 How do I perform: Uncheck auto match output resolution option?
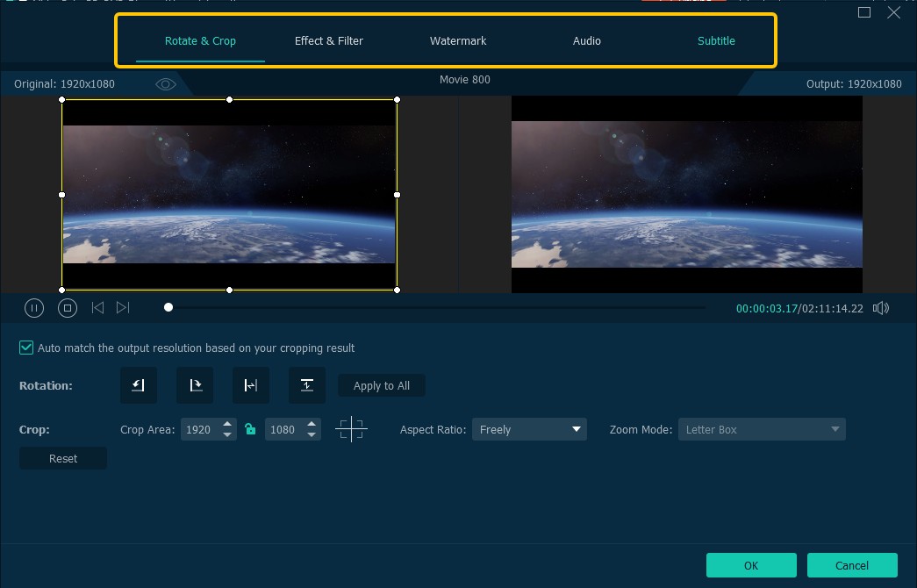[x=26, y=348]
